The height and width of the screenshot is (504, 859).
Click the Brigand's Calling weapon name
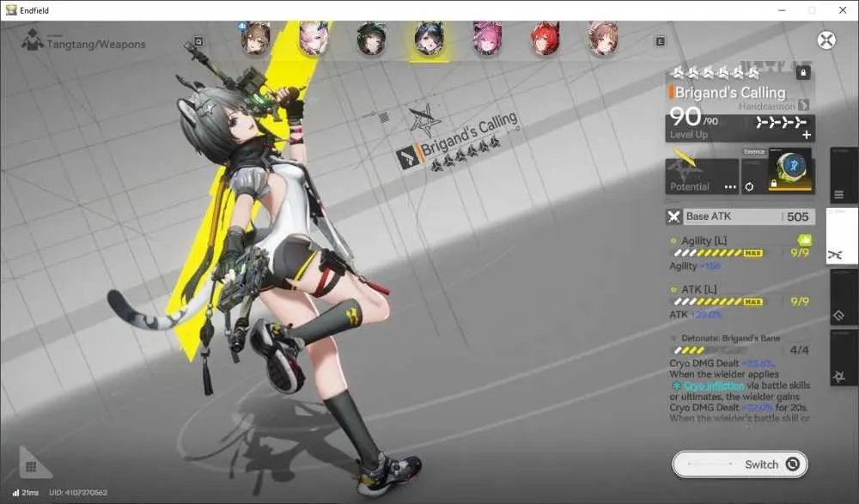click(x=729, y=92)
